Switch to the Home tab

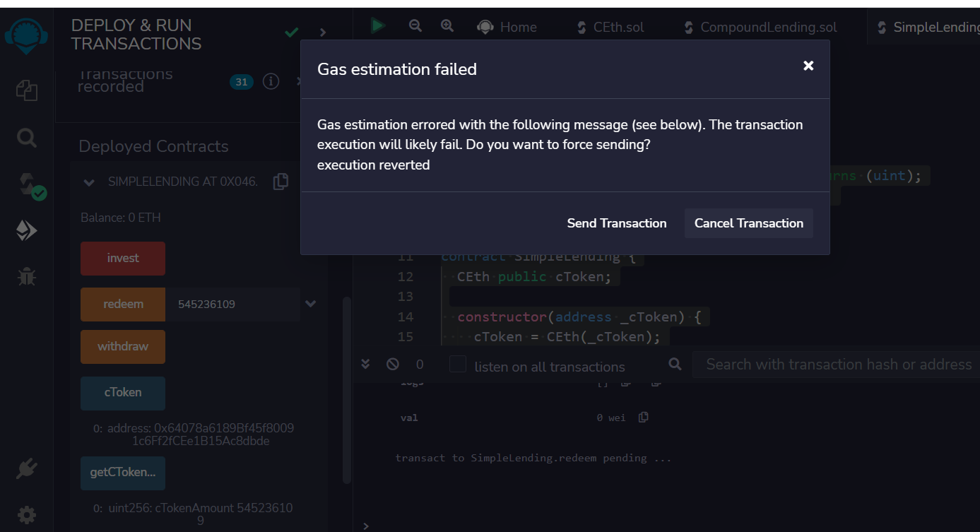tap(507, 27)
